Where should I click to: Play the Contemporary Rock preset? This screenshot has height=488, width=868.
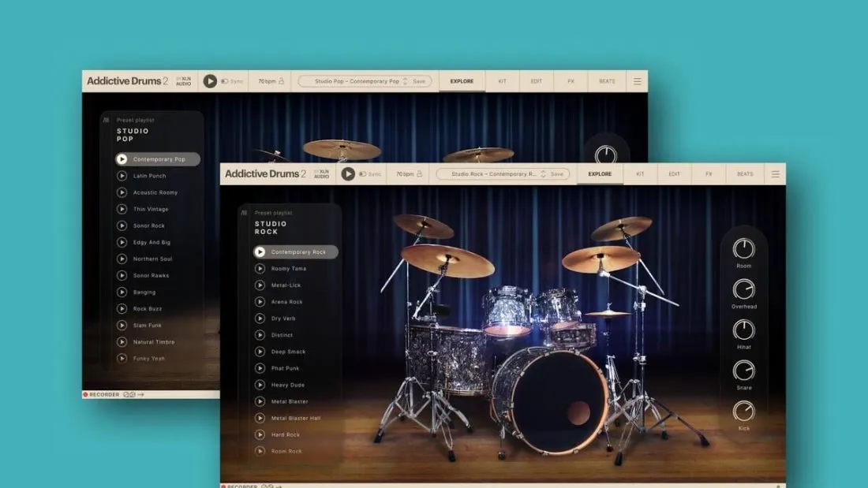coord(260,251)
